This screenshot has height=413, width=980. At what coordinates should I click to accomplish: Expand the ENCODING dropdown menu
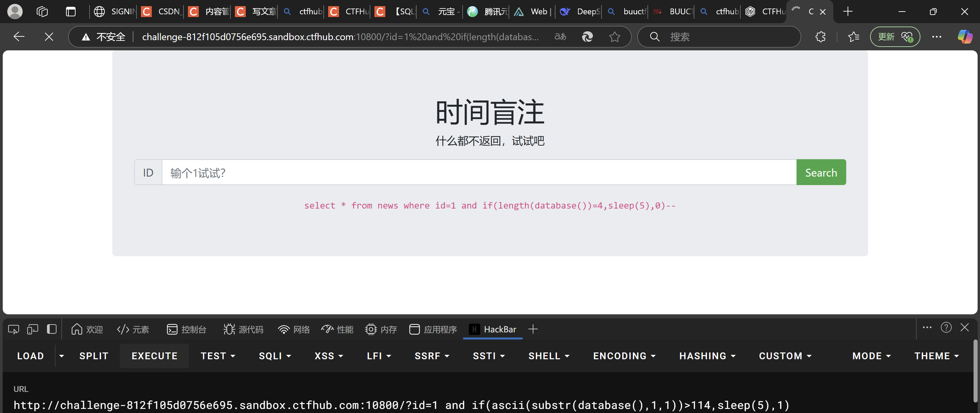pos(624,356)
